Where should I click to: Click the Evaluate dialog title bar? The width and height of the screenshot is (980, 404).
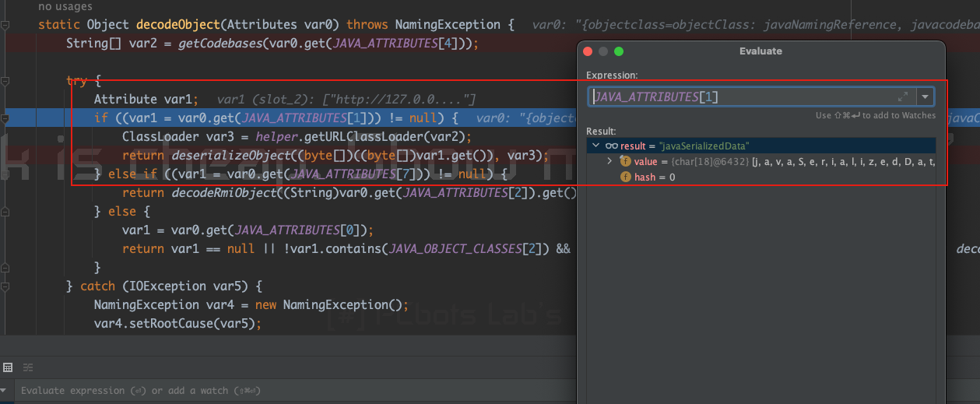click(760, 51)
